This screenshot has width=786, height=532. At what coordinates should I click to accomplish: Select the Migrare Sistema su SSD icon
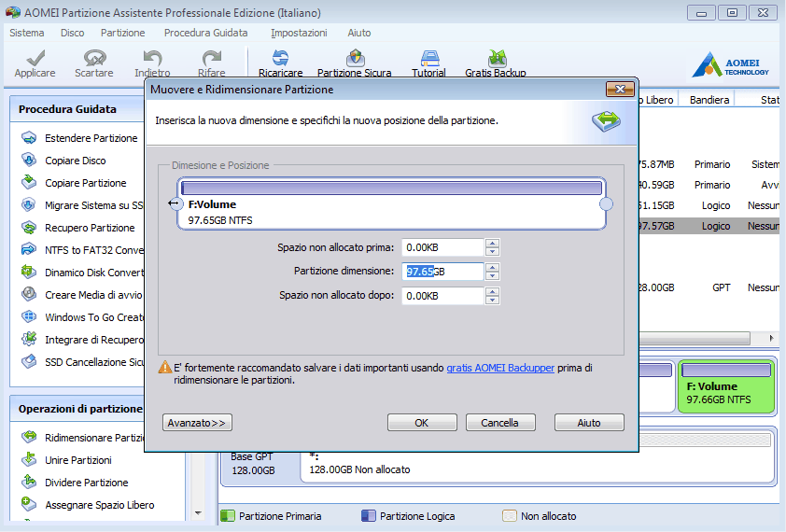point(29,205)
